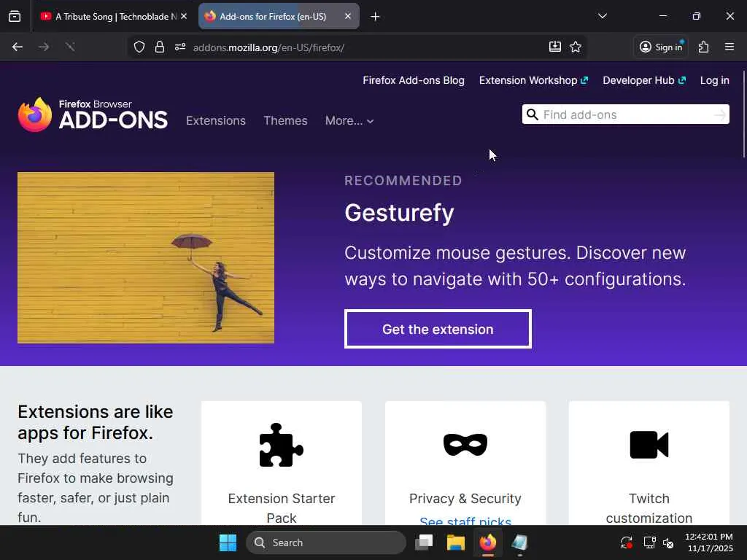Open the Firefox View icon in the tab bar
The height and width of the screenshot is (560, 747).
(15, 17)
